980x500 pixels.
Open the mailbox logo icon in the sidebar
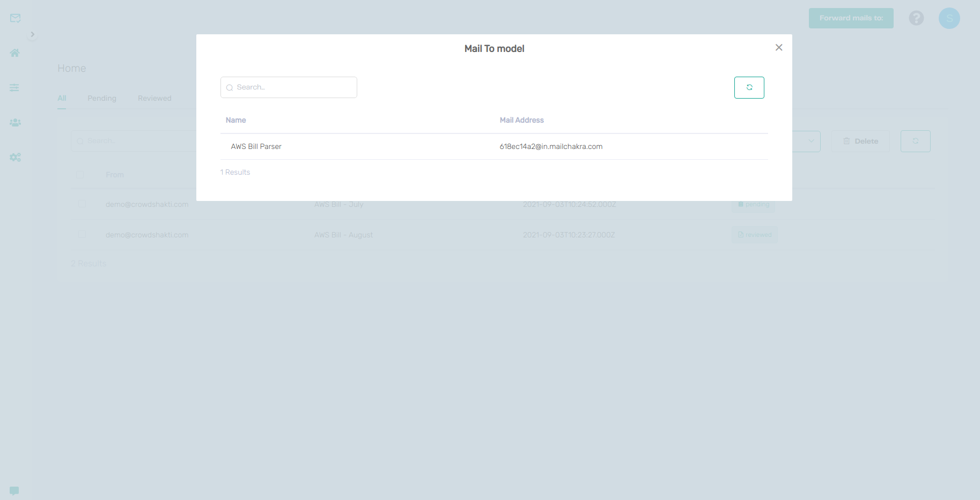pyautogui.click(x=15, y=18)
